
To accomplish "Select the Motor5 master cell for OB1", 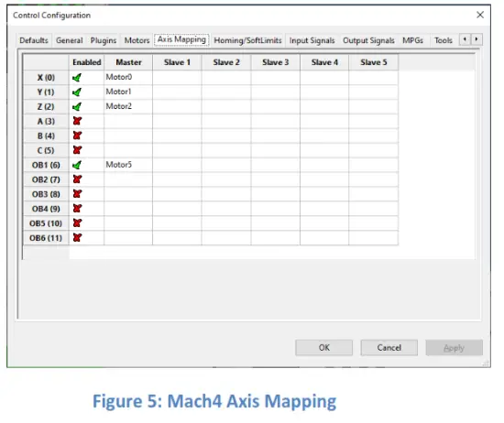I will coord(128,165).
